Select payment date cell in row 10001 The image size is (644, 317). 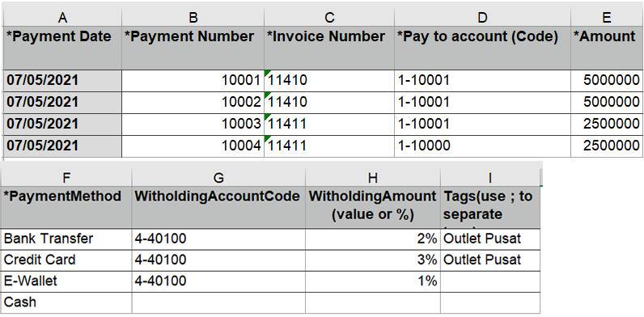pyautogui.click(x=62, y=81)
